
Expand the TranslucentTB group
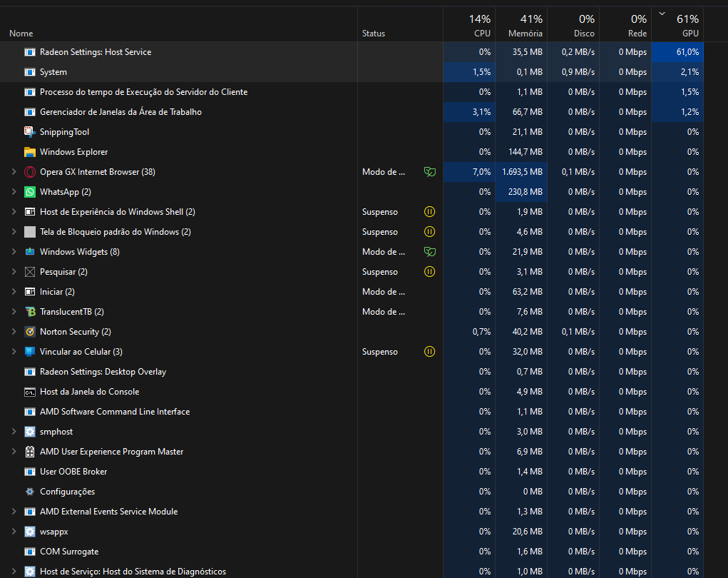pos(14,312)
